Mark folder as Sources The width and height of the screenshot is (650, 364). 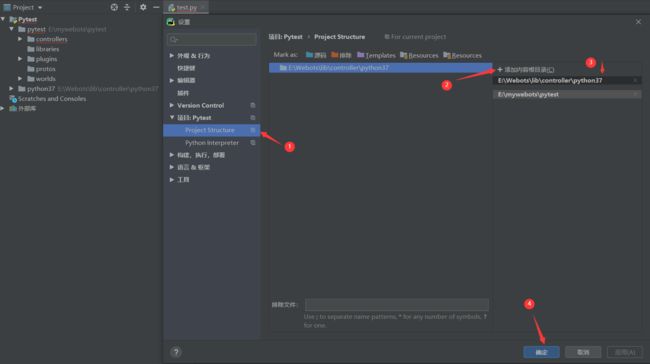[316, 55]
